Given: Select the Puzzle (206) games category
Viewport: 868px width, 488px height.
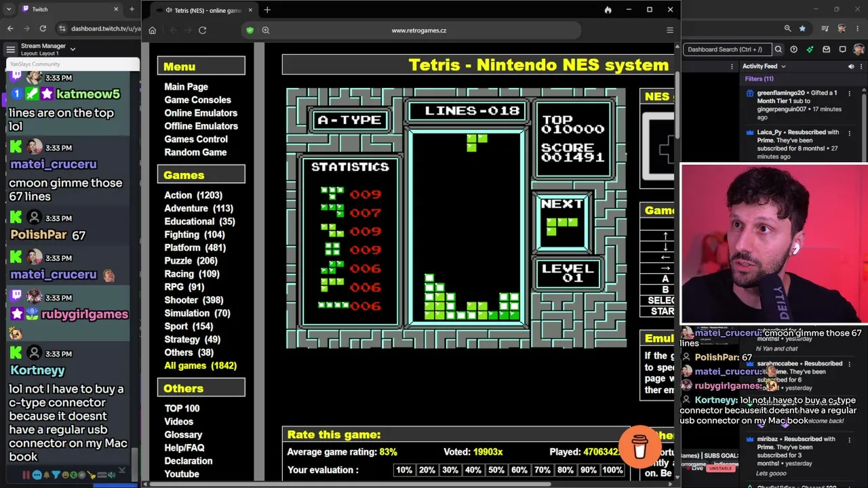Looking at the screenshot, I should [x=191, y=260].
